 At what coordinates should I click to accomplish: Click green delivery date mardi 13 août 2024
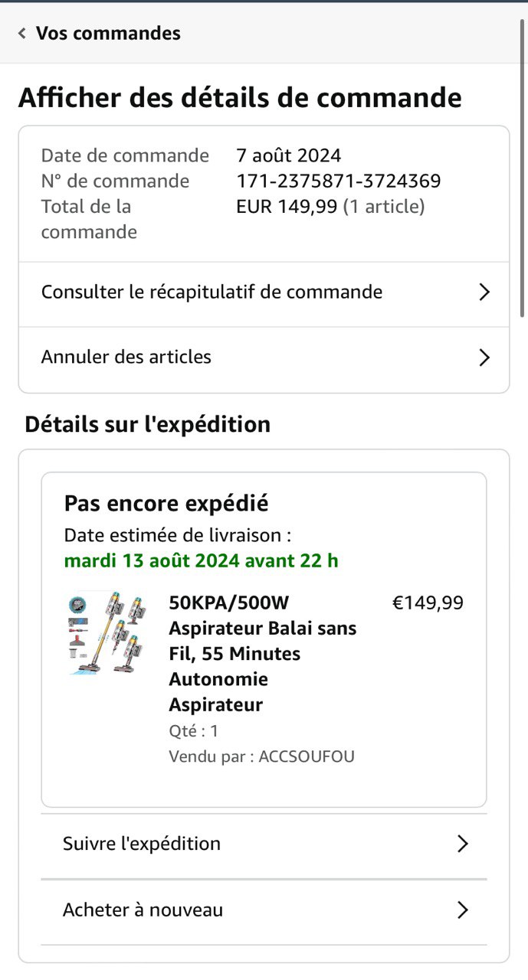click(x=201, y=560)
